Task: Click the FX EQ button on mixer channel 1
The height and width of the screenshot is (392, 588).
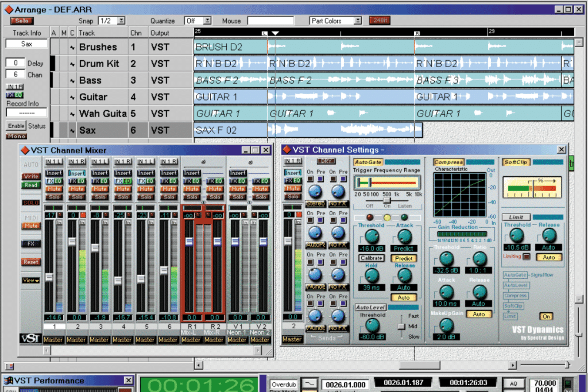Action: (54, 181)
